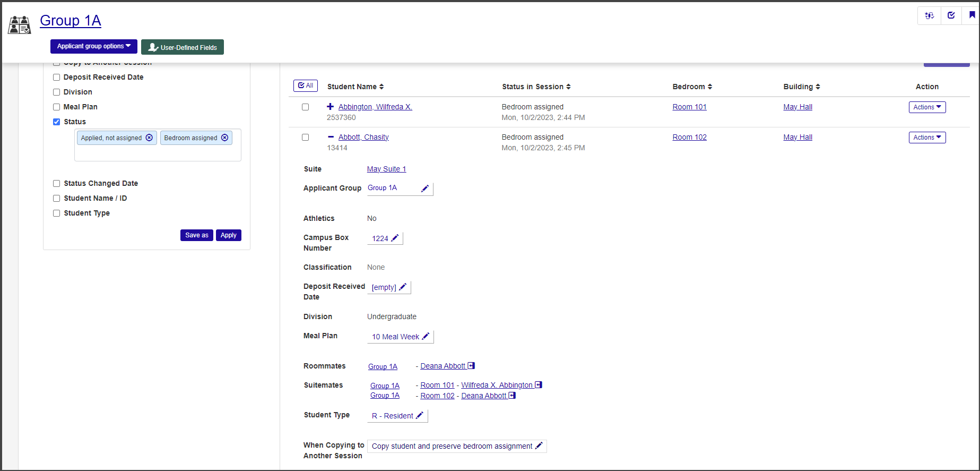The width and height of the screenshot is (980, 471).
Task: Open Actions dropdown for Abbott, Chasity
Action: 927,138
